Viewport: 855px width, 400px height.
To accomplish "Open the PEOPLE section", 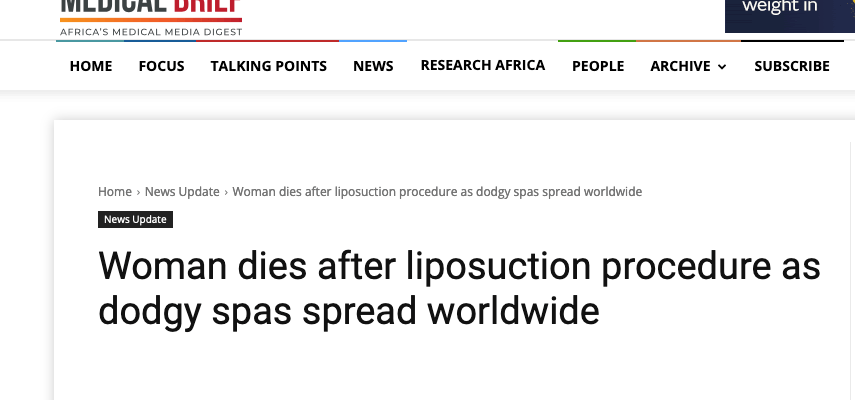I will click(x=598, y=66).
